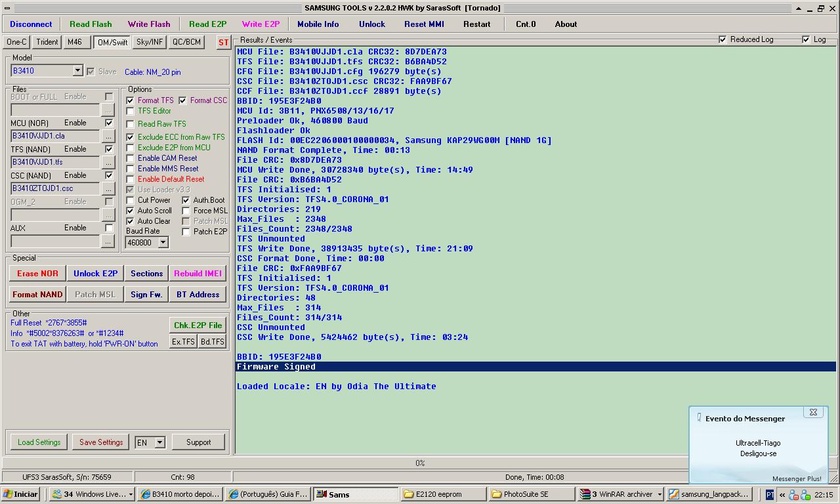Browse for the CSC (NAND) file
This screenshot has width=840, height=504.
[108, 188]
